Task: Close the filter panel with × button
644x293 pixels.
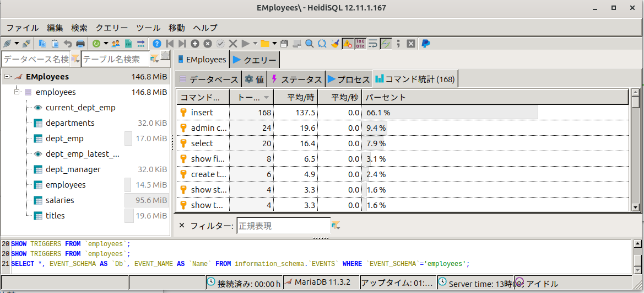Action: click(182, 226)
